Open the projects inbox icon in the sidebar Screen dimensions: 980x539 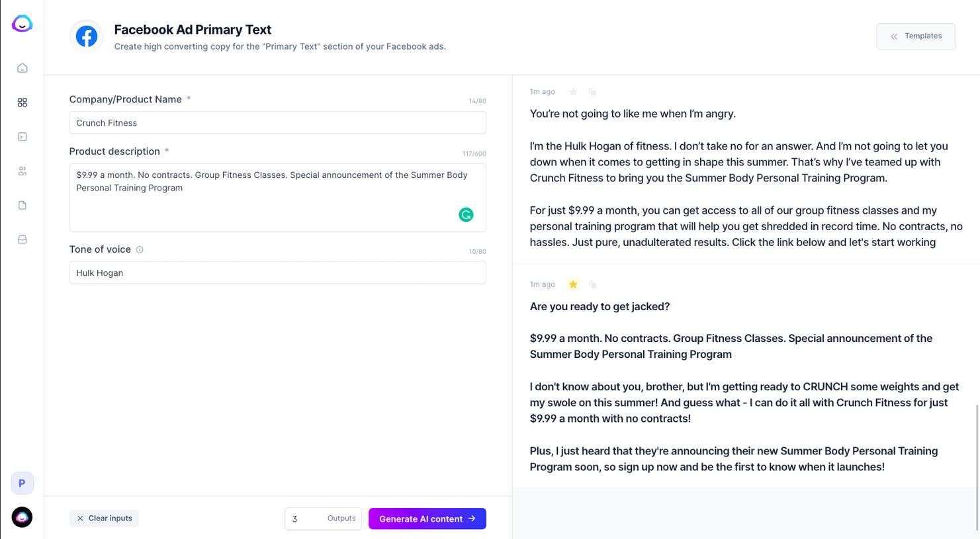(22, 239)
